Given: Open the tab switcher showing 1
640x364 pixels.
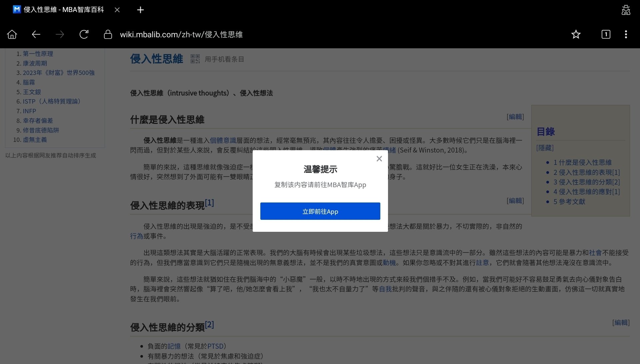Looking at the screenshot, I should [x=606, y=34].
